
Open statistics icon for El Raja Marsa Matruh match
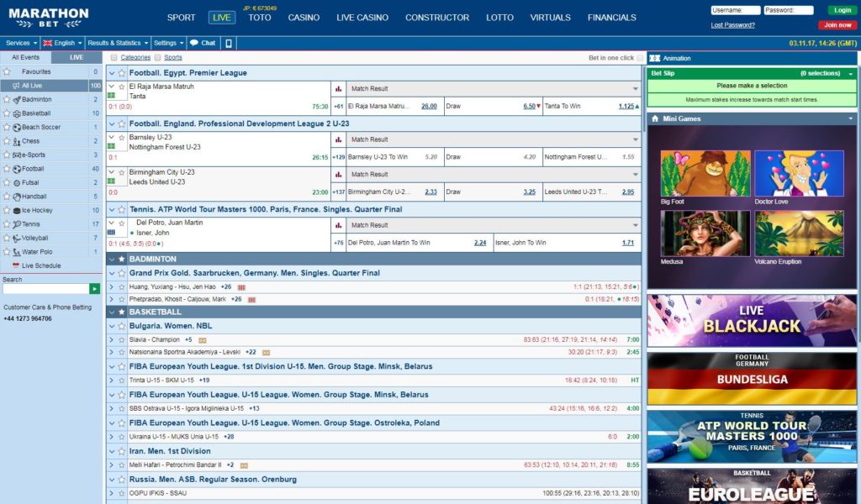pyautogui.click(x=338, y=88)
